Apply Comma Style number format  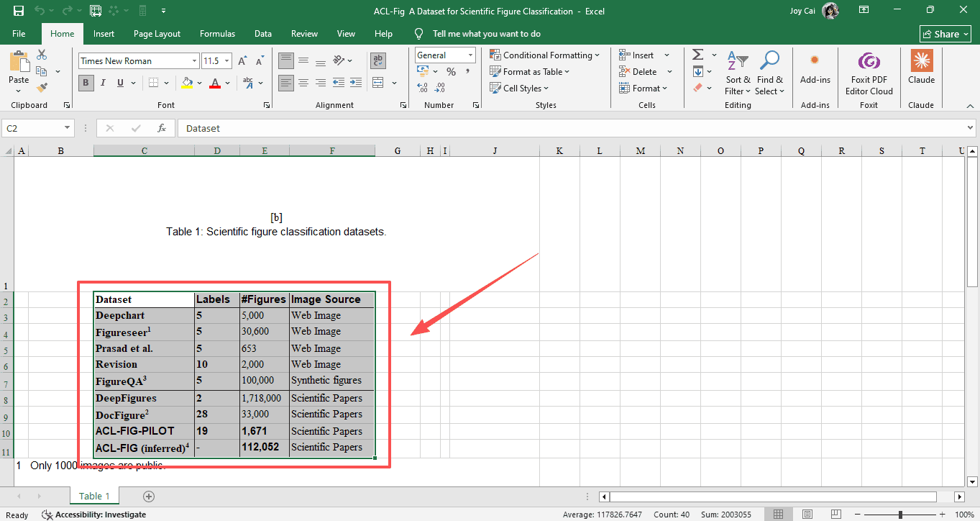pos(468,71)
